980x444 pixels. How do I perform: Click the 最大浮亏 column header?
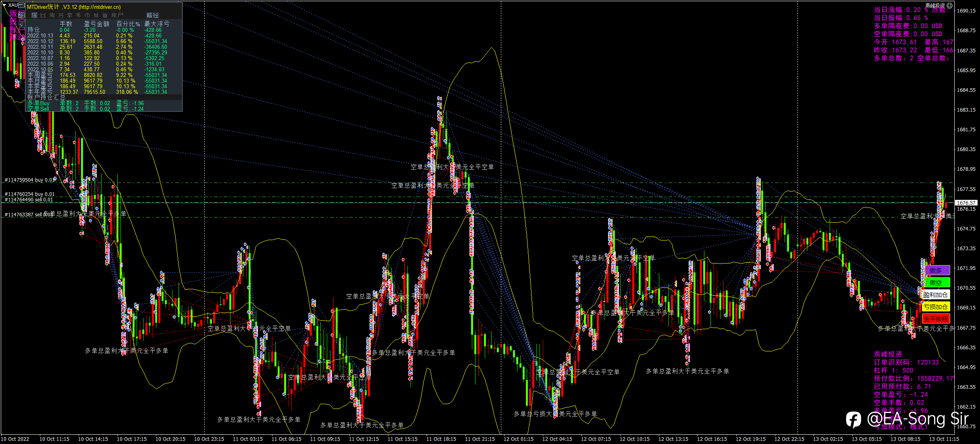click(x=157, y=24)
